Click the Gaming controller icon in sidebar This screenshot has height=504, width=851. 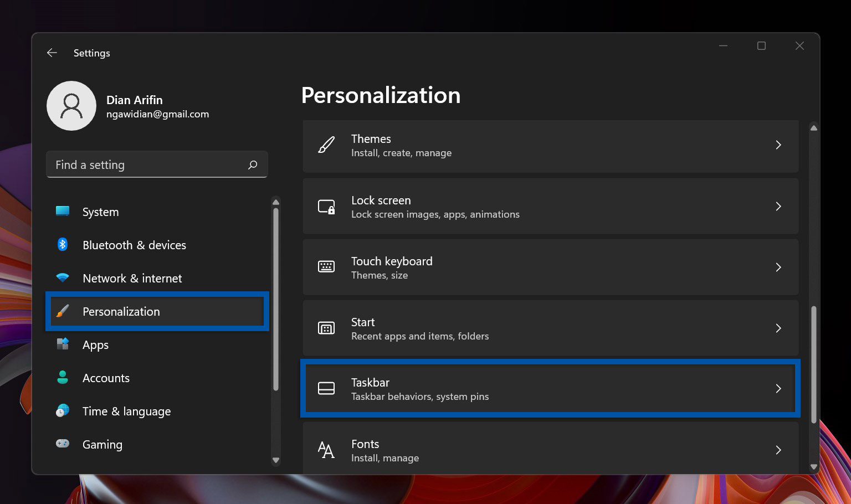click(63, 444)
